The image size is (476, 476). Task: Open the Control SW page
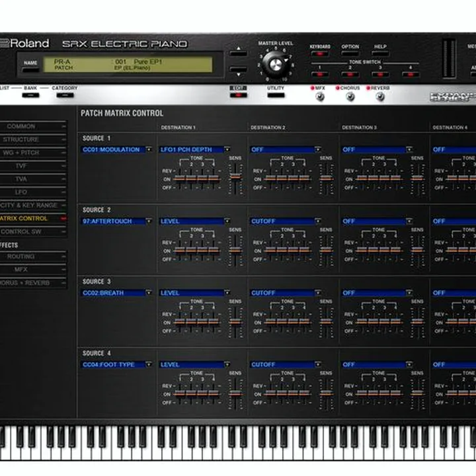point(33,231)
